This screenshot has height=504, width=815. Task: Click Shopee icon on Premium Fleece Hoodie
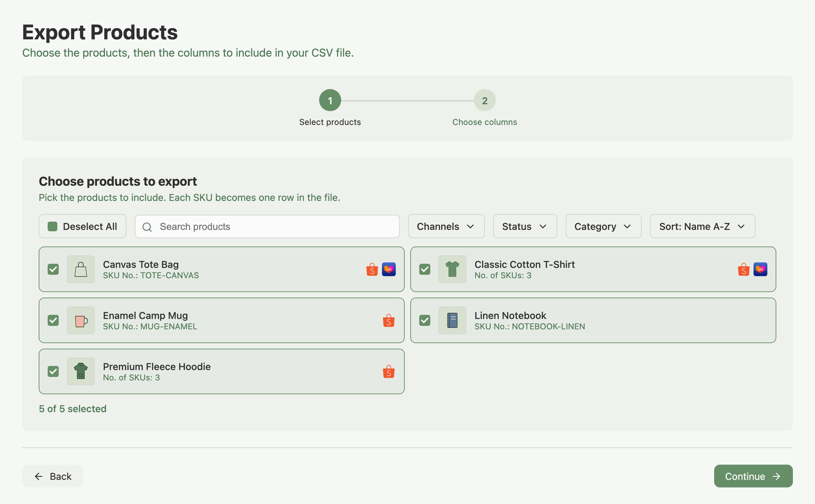point(389,371)
